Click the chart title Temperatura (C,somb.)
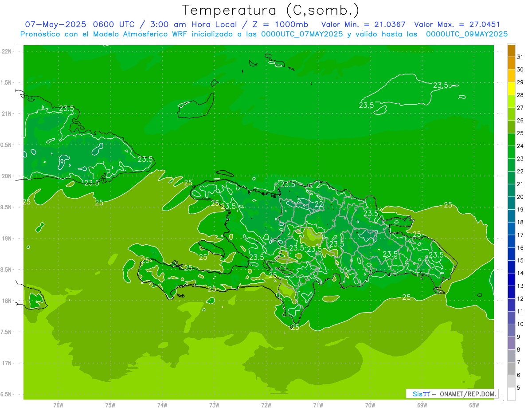The image size is (532, 411). [271, 10]
